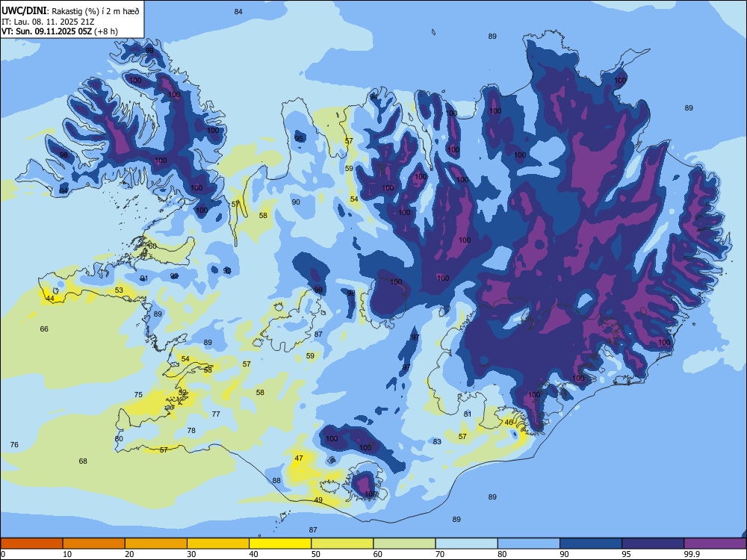The height and width of the screenshot is (560, 747).
Task: Click the '49' humidity value on the map
Action: click(x=318, y=500)
